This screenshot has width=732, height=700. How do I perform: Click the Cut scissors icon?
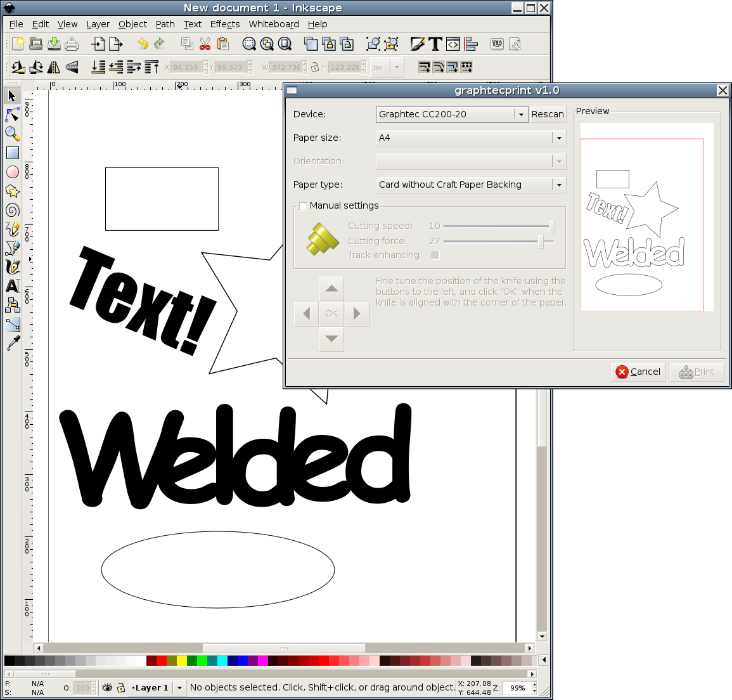tap(205, 44)
